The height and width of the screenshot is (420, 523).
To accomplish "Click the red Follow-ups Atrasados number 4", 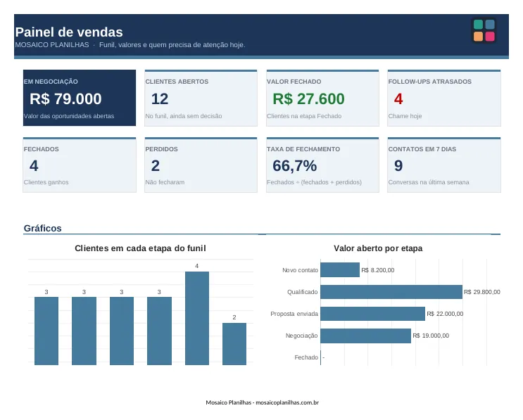I will point(398,99).
